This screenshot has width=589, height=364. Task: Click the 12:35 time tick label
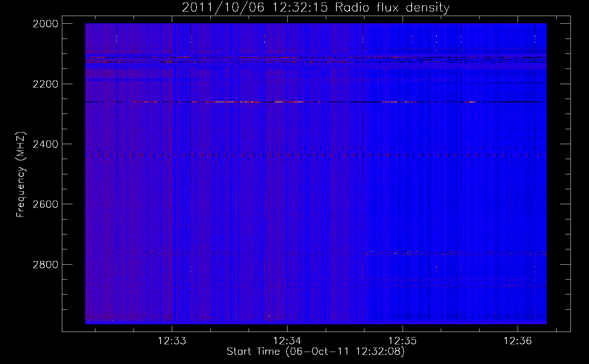(x=403, y=341)
